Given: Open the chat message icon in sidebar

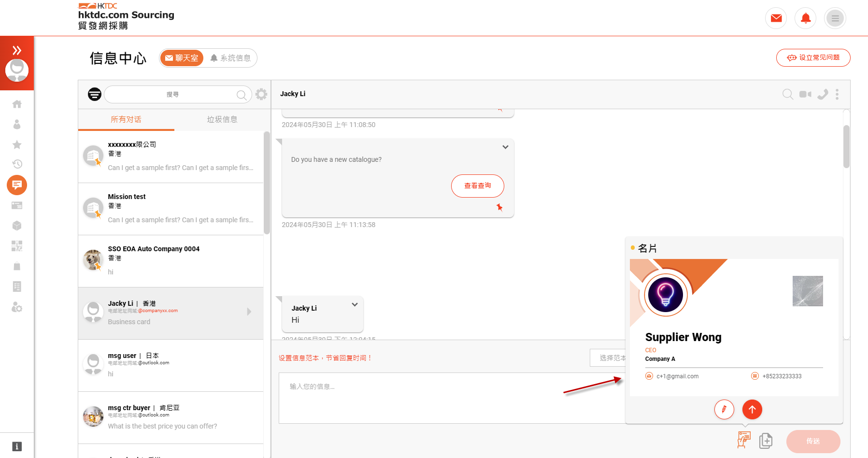Looking at the screenshot, I should pos(17,185).
